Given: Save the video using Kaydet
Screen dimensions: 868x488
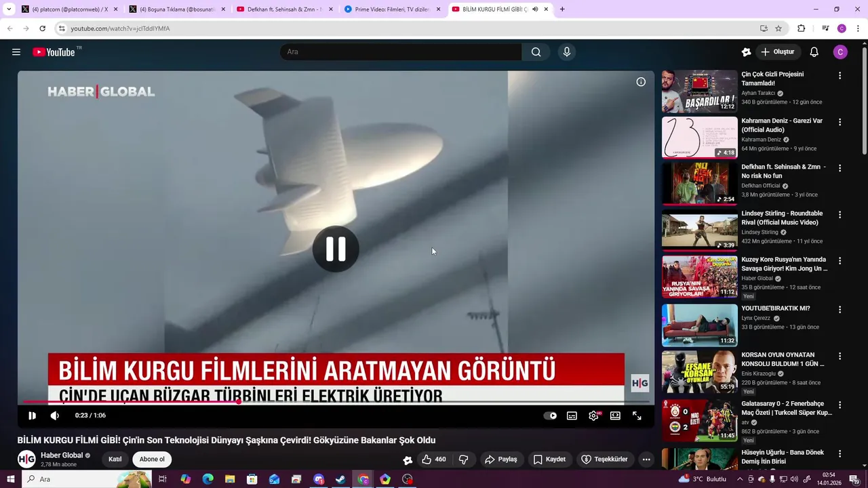Looking at the screenshot, I should [x=550, y=460].
